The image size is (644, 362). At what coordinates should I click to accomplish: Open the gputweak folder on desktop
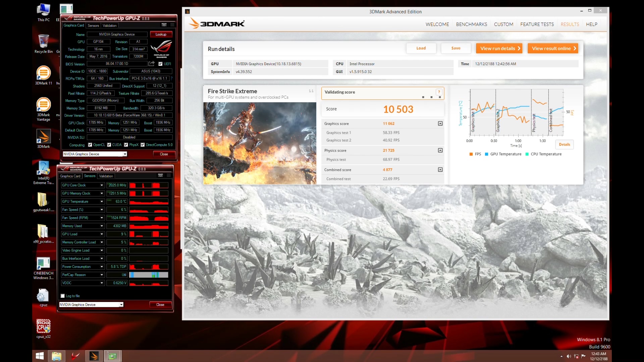(44, 202)
